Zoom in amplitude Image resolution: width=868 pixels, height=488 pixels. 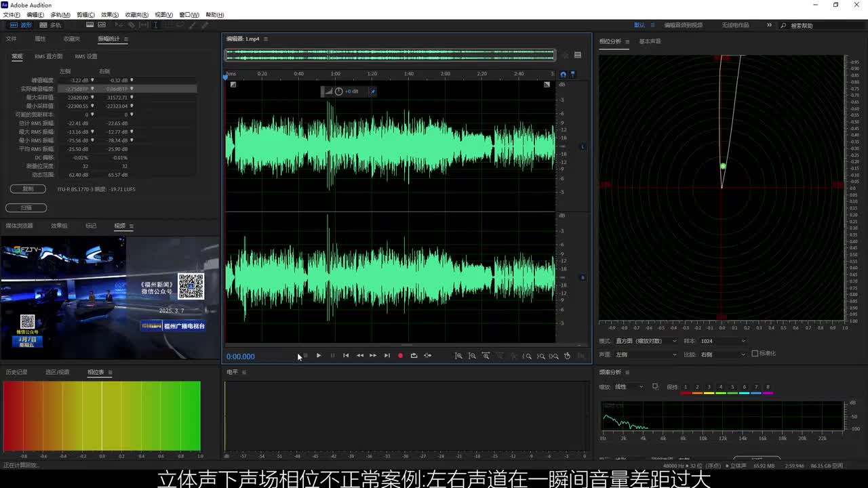pyautogui.click(x=459, y=356)
